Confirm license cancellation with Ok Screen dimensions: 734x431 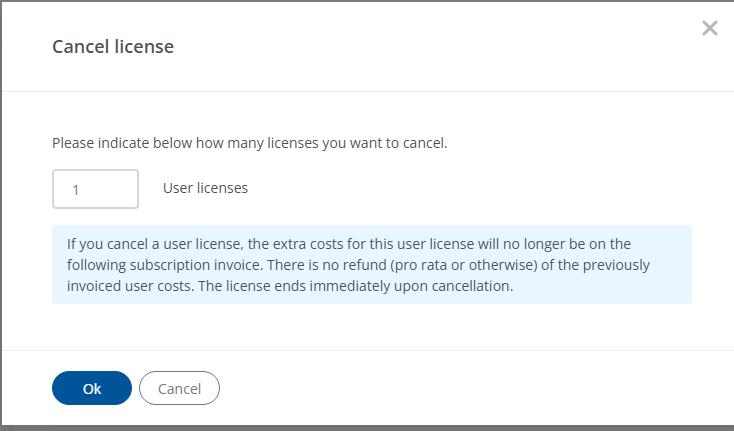coord(92,388)
